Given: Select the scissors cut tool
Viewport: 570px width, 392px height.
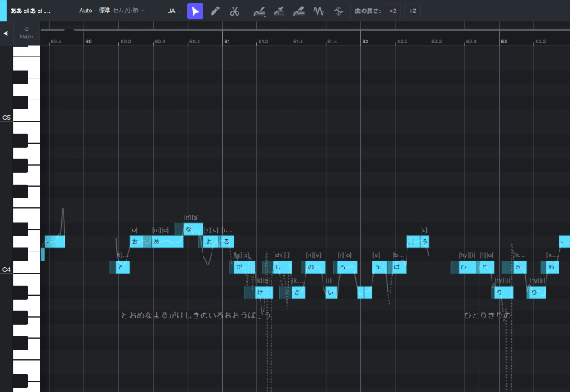Looking at the screenshot, I should [234, 11].
